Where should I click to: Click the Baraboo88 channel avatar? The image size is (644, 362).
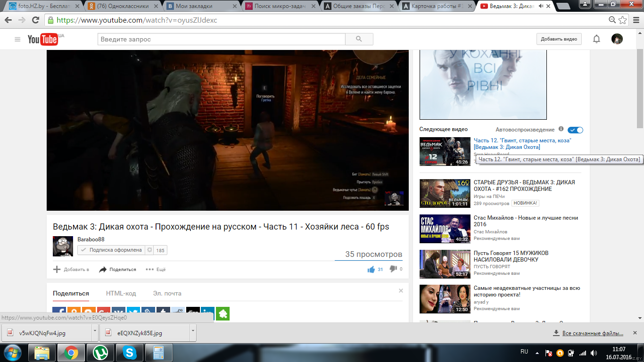pos(63,246)
